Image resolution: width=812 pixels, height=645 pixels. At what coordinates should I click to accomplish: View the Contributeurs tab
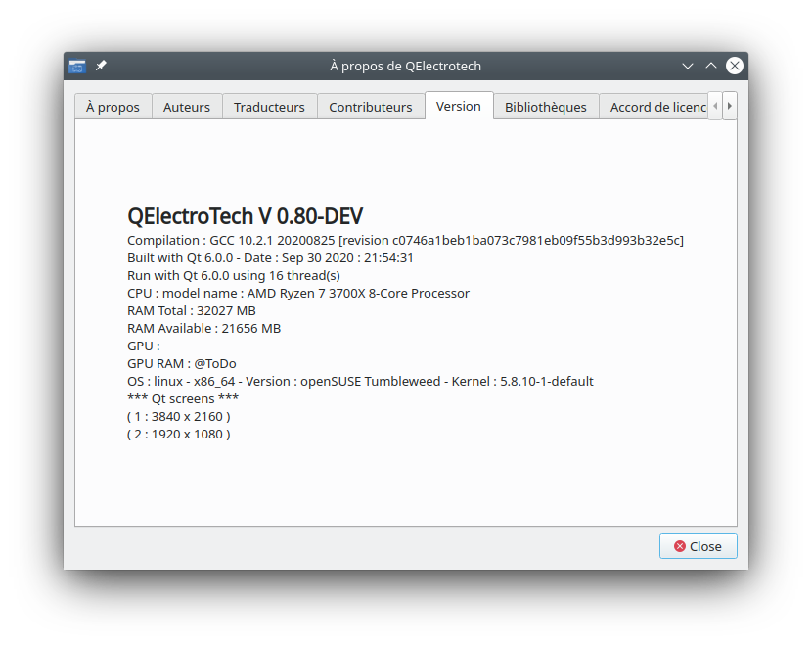[371, 106]
